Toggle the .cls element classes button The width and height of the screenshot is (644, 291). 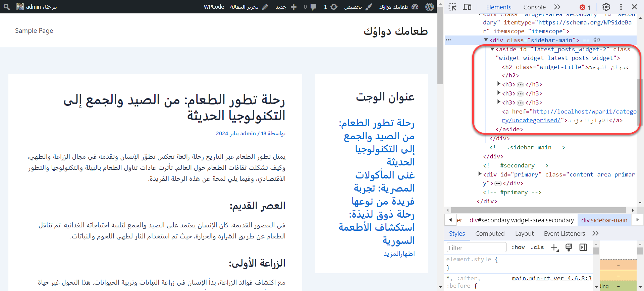point(537,247)
